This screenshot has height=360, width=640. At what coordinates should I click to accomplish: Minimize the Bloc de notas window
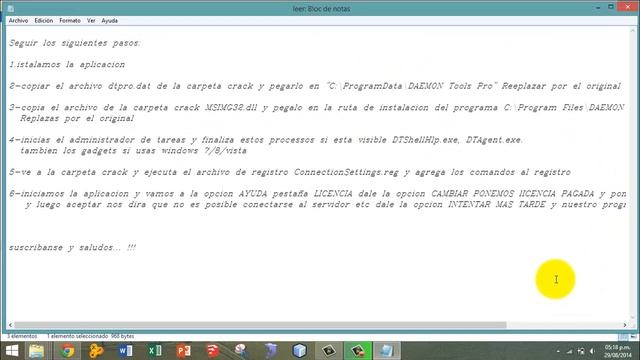coord(598,8)
